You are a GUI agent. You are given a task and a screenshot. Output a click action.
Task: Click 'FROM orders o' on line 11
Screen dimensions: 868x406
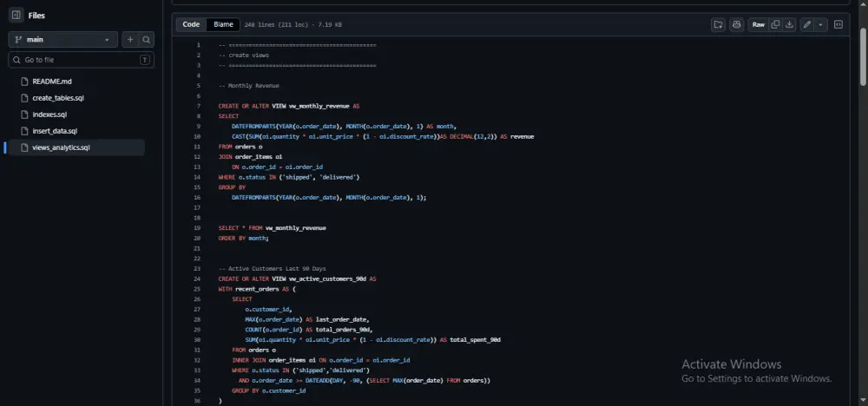(x=240, y=147)
